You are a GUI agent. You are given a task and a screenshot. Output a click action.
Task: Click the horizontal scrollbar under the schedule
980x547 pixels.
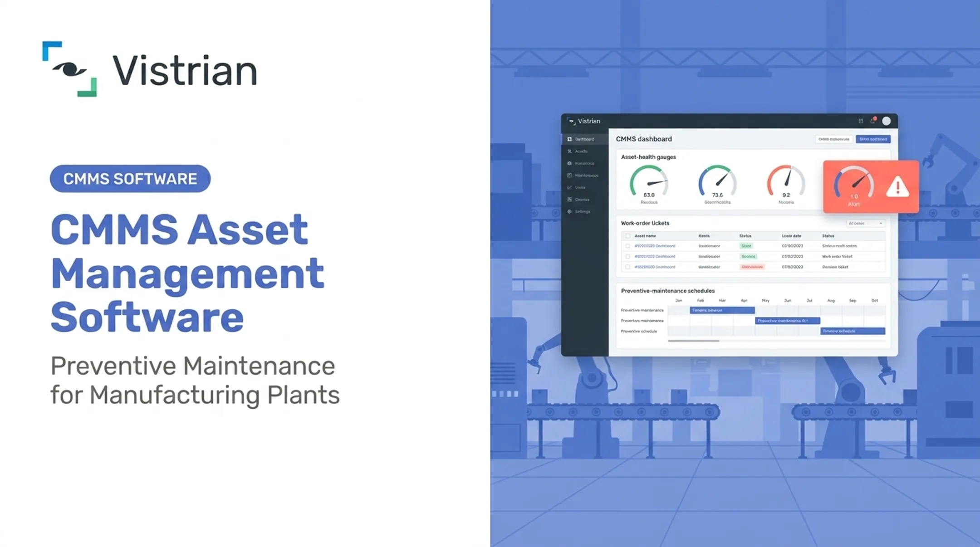(693, 341)
